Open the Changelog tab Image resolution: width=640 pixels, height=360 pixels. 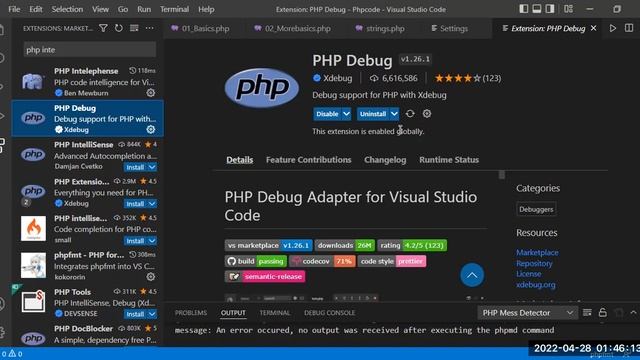click(385, 160)
